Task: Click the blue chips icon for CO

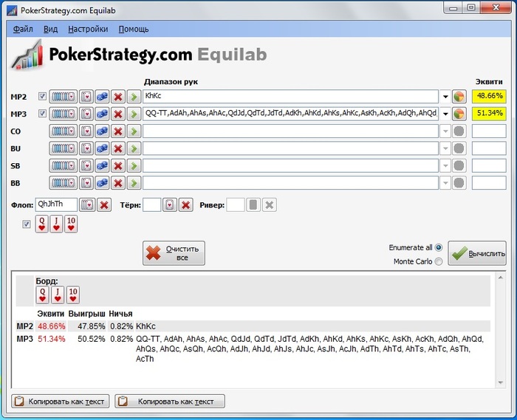Action: pos(102,131)
